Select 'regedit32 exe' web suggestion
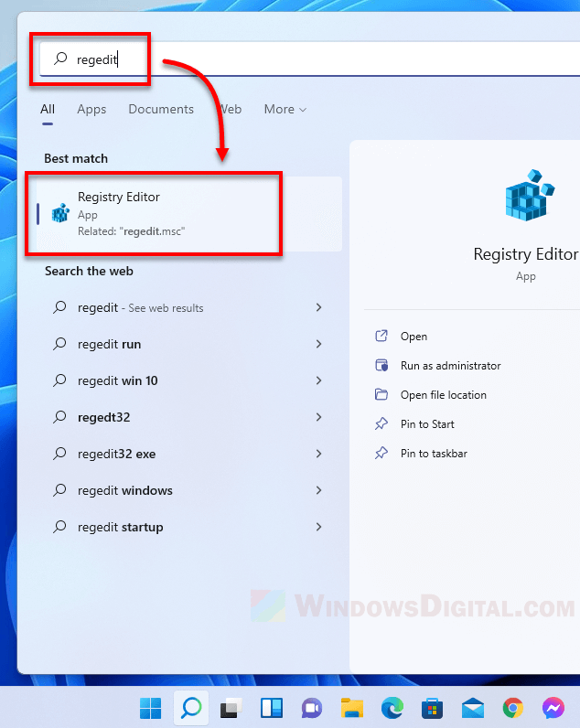Viewport: 580px width, 728px height. point(189,454)
